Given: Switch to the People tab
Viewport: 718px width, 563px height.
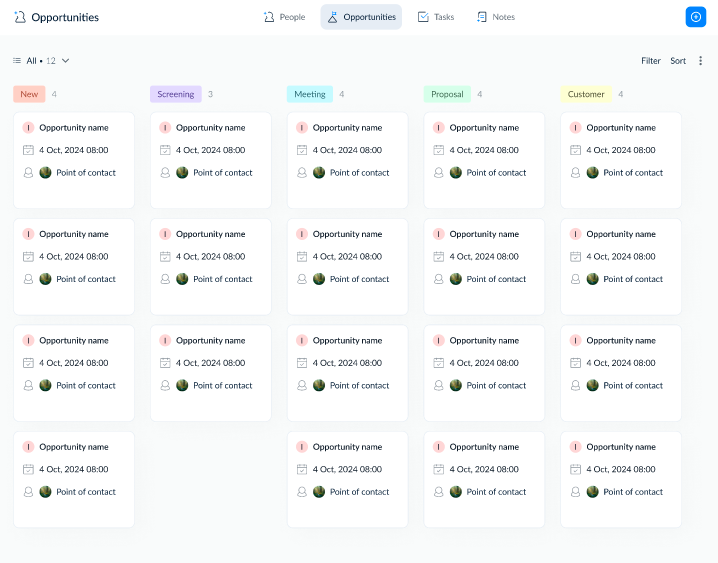Looking at the screenshot, I should pyautogui.click(x=284, y=17).
